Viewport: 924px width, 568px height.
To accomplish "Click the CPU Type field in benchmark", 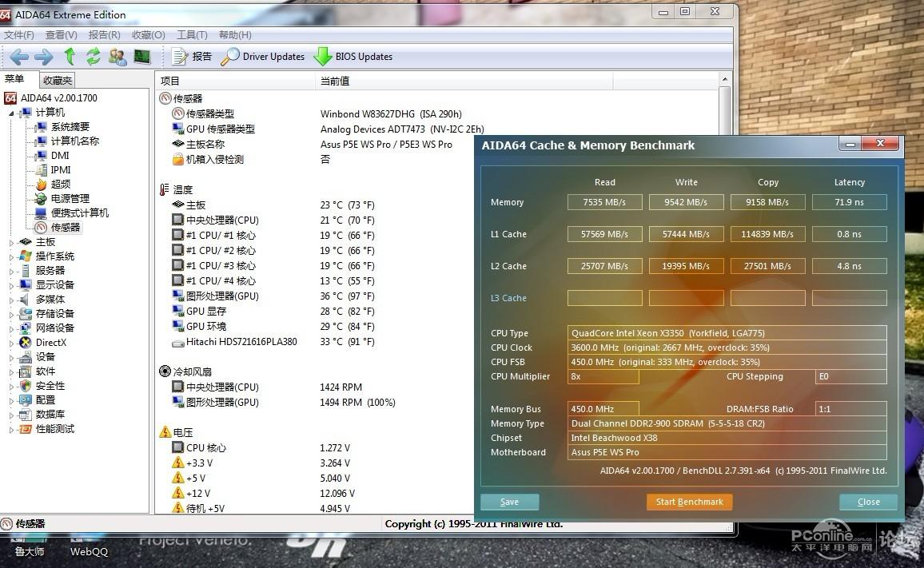I will (x=727, y=333).
